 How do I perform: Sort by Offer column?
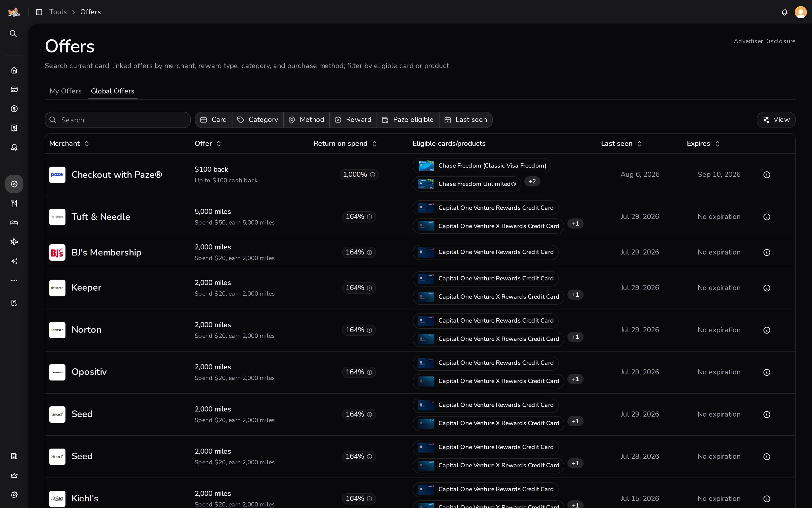(208, 144)
